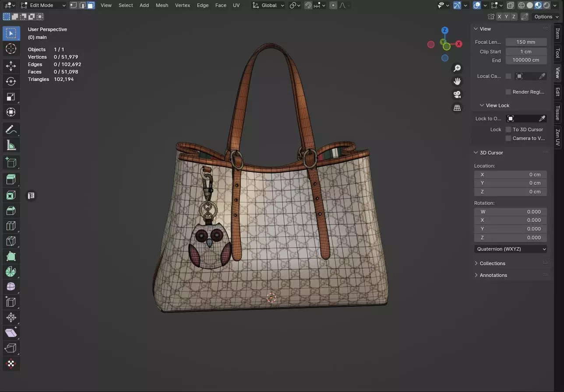Expand the Annotations panel
This screenshot has height=392, width=564.
click(493, 275)
